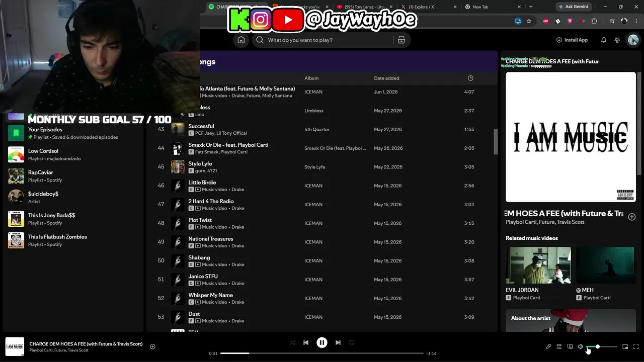Skip to the previous track

click(306, 343)
